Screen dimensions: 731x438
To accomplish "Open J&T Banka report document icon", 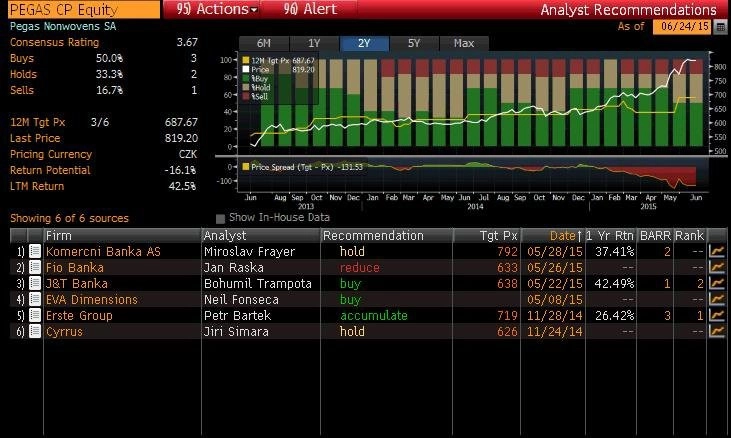I will click(x=35, y=283).
